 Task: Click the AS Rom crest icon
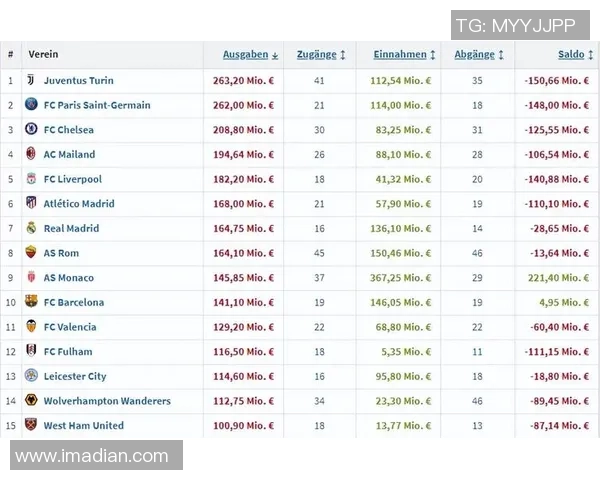coord(31,253)
